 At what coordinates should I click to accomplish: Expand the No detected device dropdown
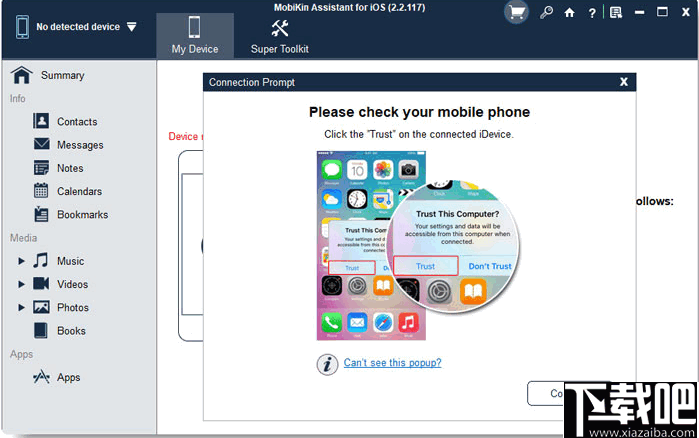[x=132, y=27]
